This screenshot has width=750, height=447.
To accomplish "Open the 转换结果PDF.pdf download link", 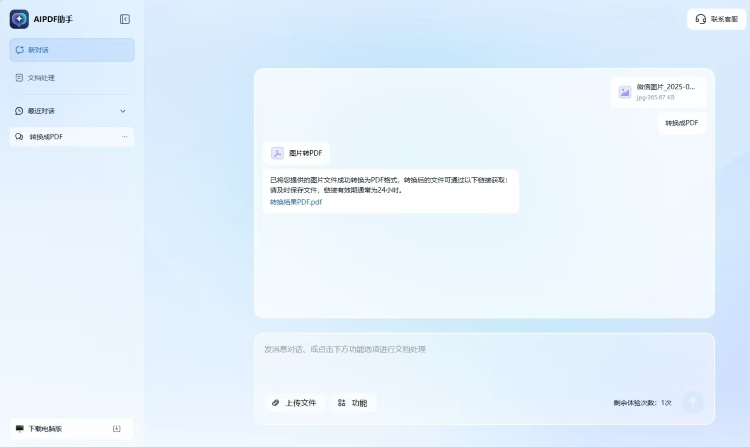I will (296, 202).
